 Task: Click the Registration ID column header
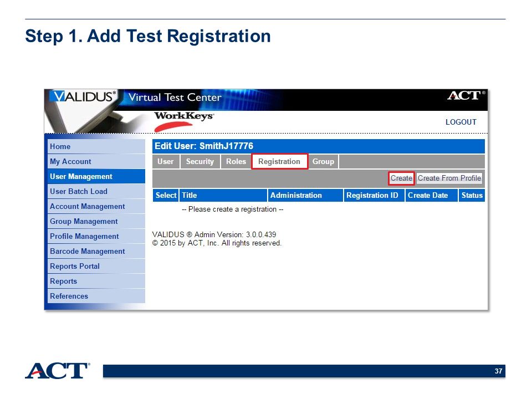[374, 196]
